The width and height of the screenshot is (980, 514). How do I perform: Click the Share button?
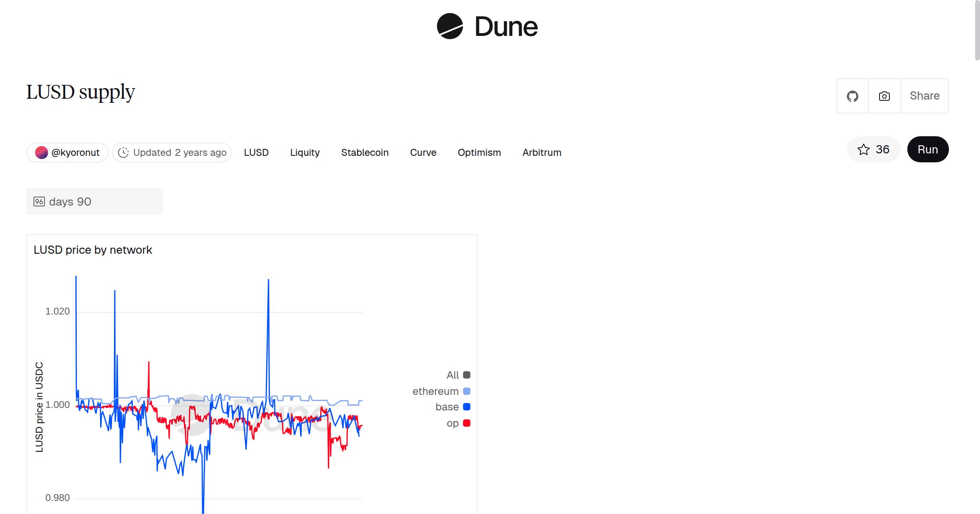[924, 96]
